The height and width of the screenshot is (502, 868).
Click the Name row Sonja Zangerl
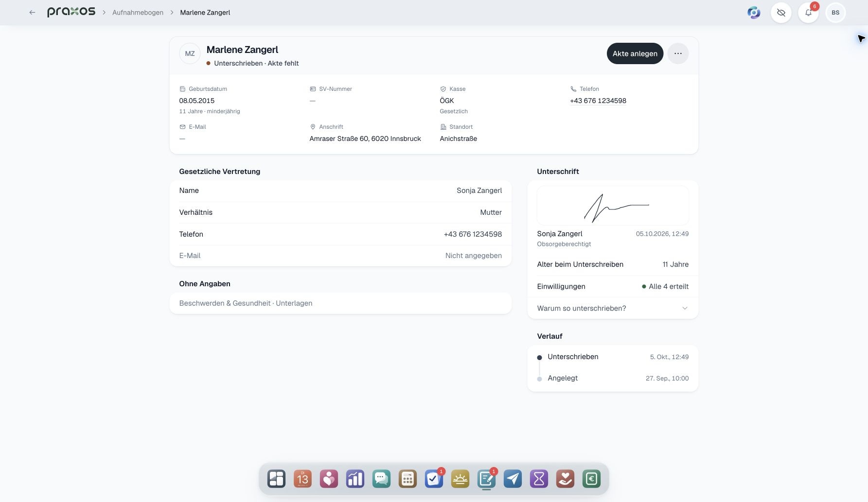tap(340, 190)
